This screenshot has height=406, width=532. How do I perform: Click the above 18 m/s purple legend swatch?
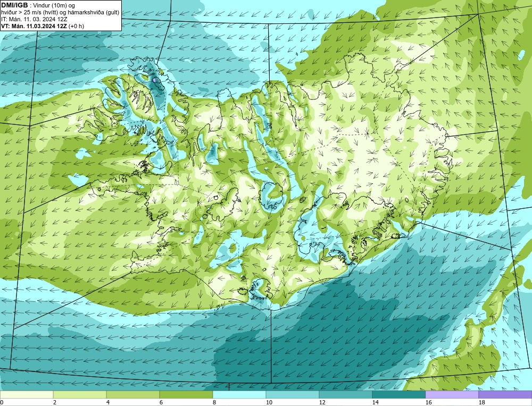point(505,395)
